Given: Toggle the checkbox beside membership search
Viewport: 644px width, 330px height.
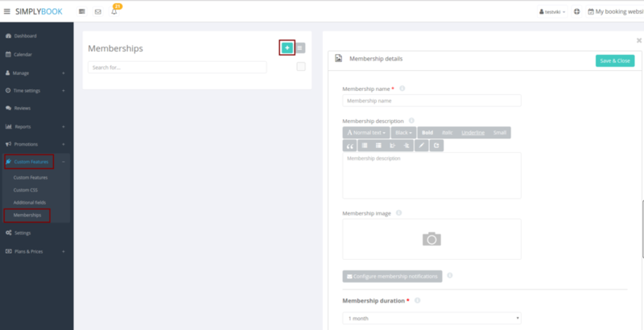Looking at the screenshot, I should tap(301, 67).
